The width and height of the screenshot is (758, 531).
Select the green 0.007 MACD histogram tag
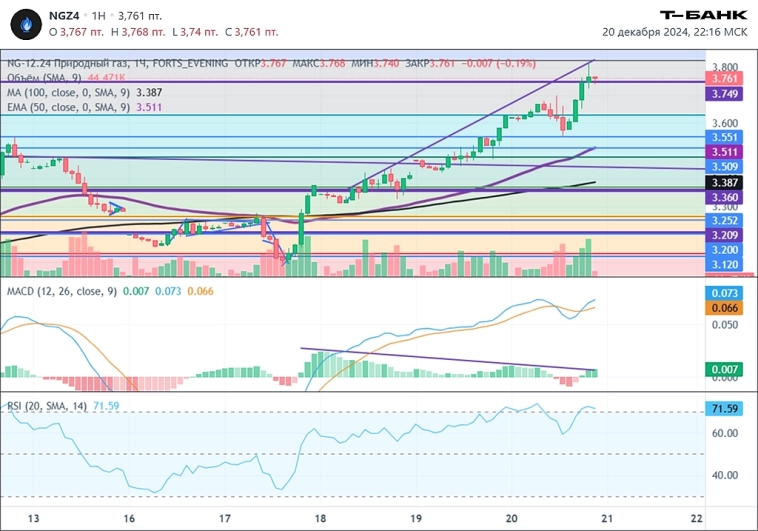pos(726,370)
